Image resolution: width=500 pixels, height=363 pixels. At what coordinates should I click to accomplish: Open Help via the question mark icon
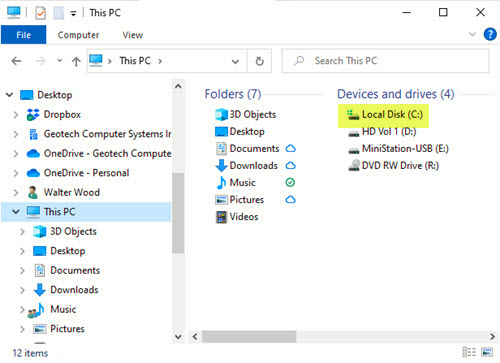click(490, 34)
